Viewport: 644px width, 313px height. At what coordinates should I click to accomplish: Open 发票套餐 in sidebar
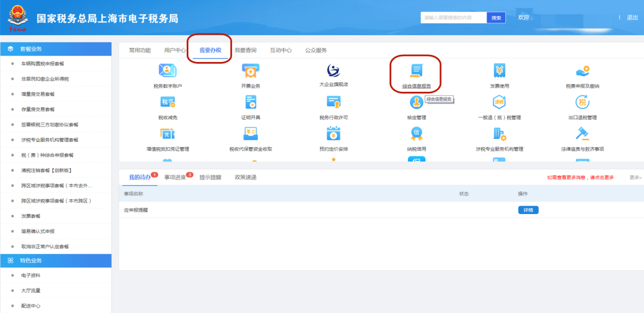click(x=31, y=216)
